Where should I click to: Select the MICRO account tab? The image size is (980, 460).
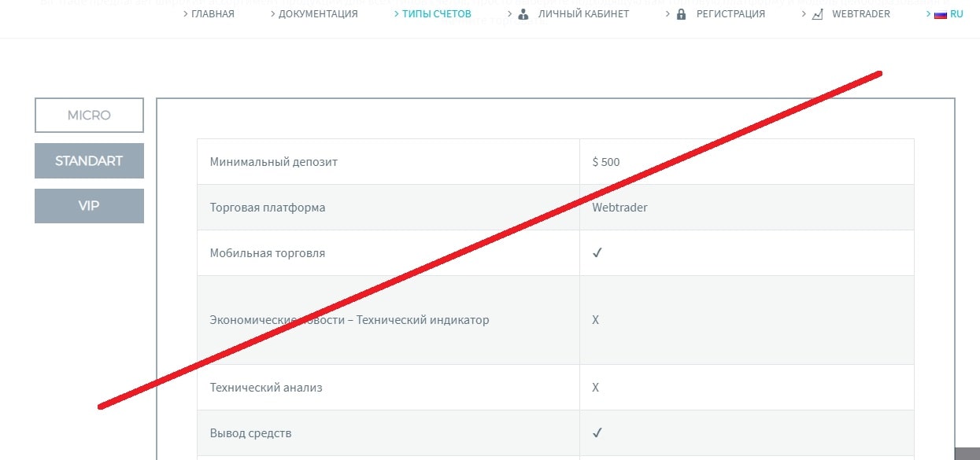pos(89,115)
